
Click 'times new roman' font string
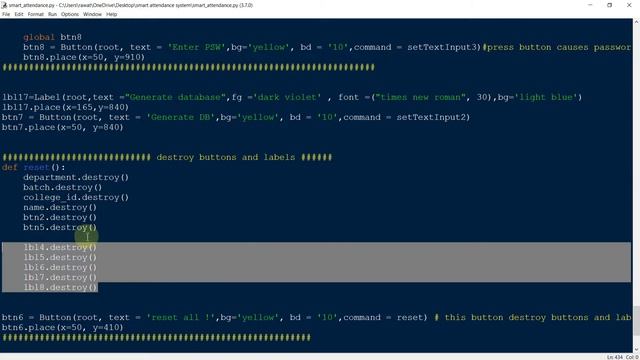click(x=420, y=98)
